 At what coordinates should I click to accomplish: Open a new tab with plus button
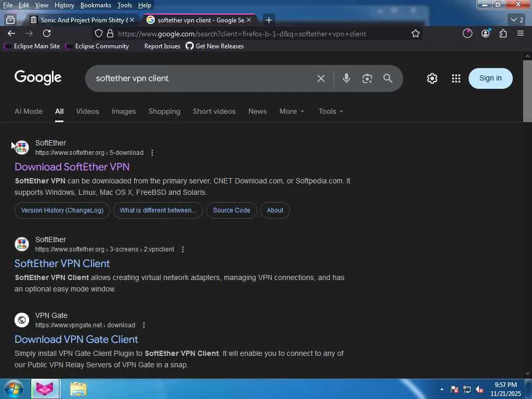tap(269, 20)
